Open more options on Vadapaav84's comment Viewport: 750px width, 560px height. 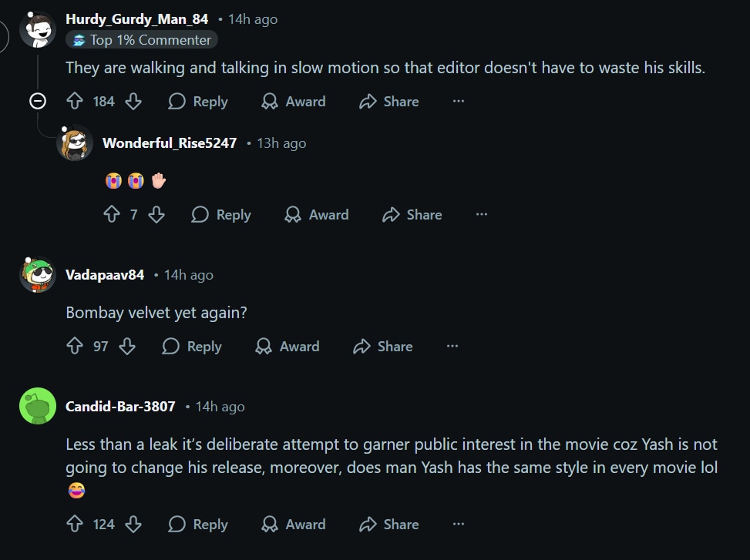pyautogui.click(x=452, y=347)
